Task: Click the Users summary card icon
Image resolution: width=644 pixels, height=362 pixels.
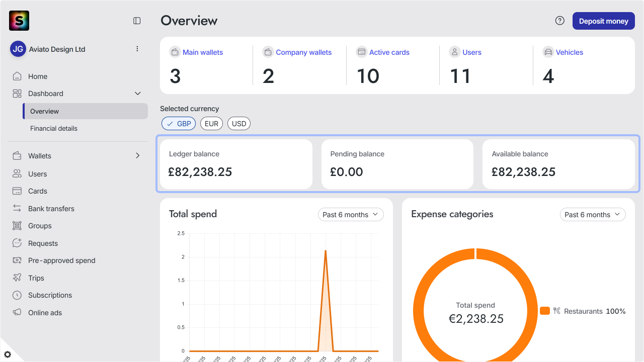Action: (x=454, y=52)
